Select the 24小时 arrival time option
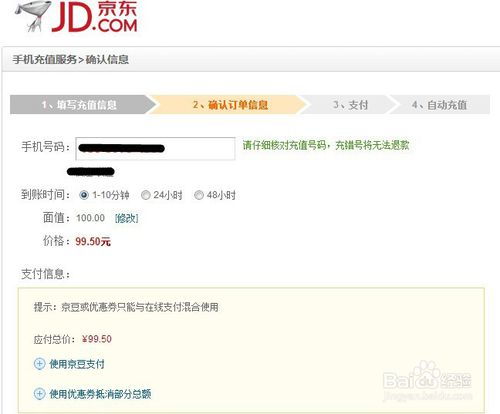The height and width of the screenshot is (414, 500). click(x=145, y=195)
